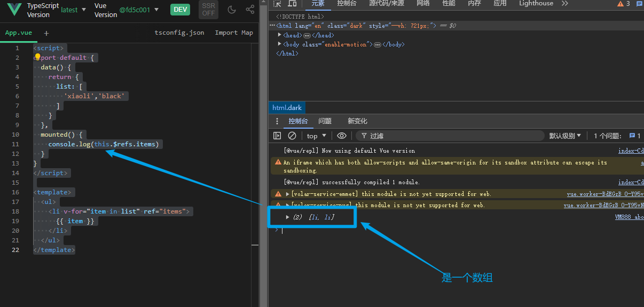Add a new file with the plus icon
The height and width of the screenshot is (307, 644).
[x=46, y=33]
